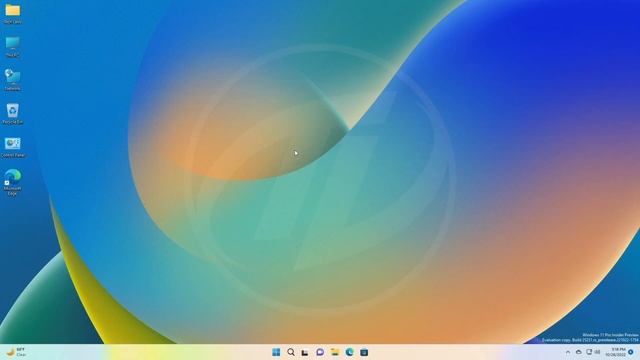The width and height of the screenshot is (640, 360).
Task: Open the Start menu button
Action: [276, 352]
